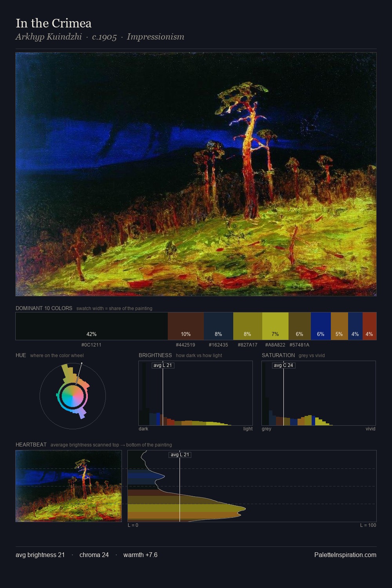Image resolution: width=392 pixels, height=588 pixels.
Task: Click the 'SATURATION' section heading
Action: [278, 355]
